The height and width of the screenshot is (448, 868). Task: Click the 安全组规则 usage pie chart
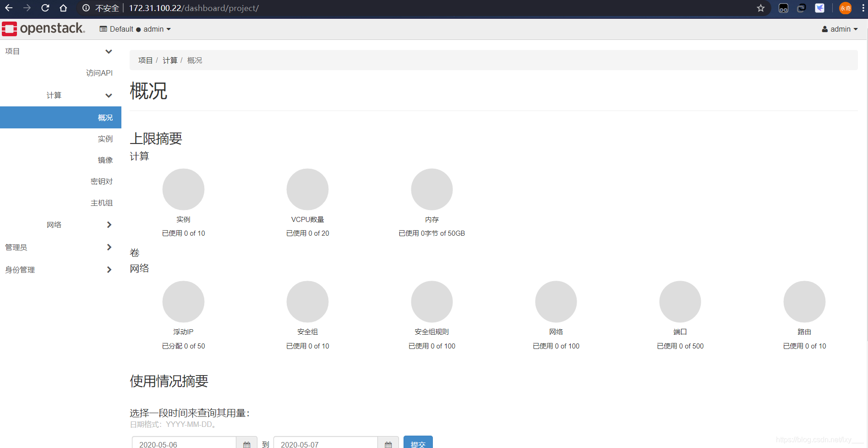(x=432, y=302)
